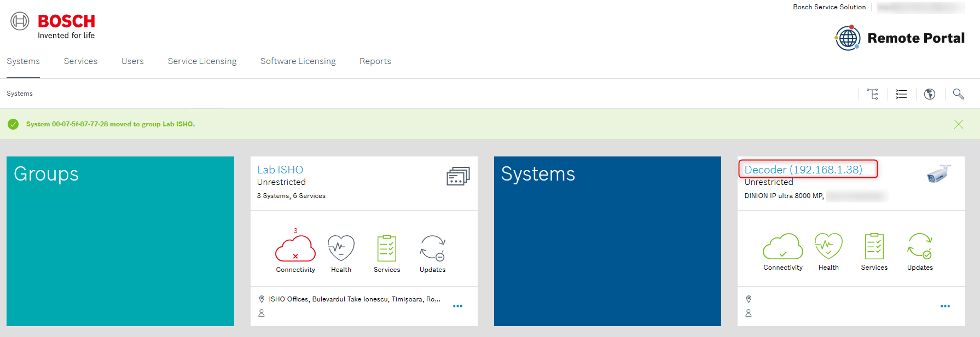
Task: Check Lab ISHO Health status
Action: click(x=341, y=248)
